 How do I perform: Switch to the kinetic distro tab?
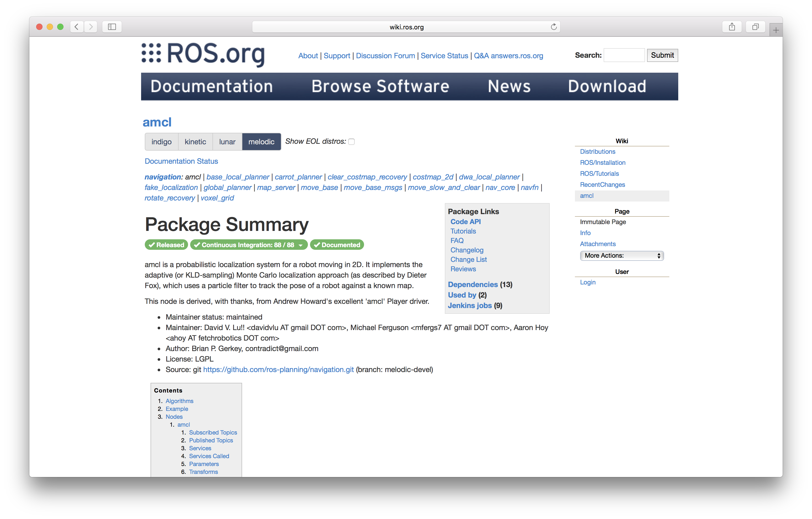pyautogui.click(x=195, y=142)
